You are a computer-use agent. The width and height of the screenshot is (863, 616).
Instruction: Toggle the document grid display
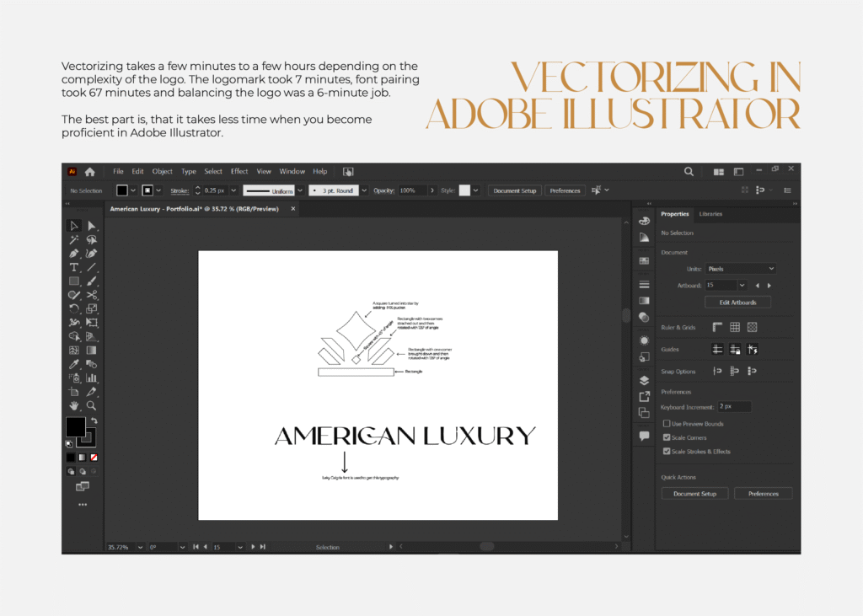(x=735, y=327)
